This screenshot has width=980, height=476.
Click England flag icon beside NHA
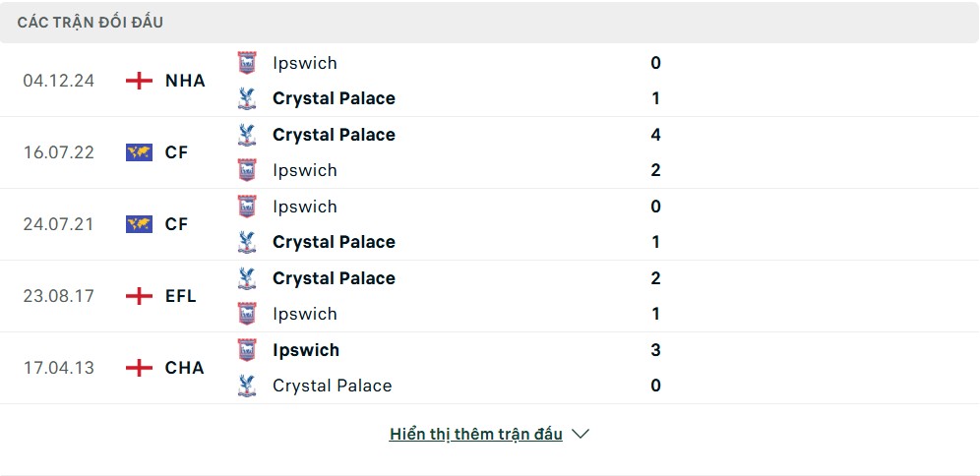click(x=140, y=81)
